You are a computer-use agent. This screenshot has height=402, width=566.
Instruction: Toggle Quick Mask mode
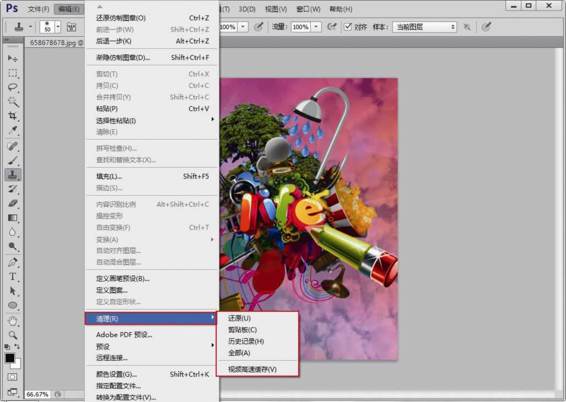tap(12, 377)
